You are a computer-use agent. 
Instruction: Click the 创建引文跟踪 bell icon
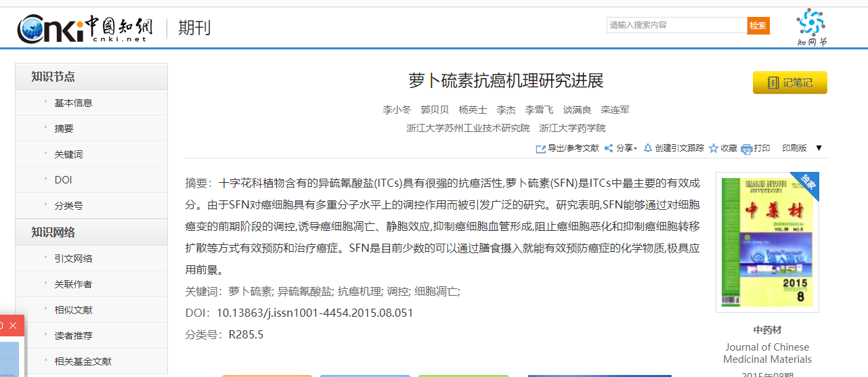648,148
